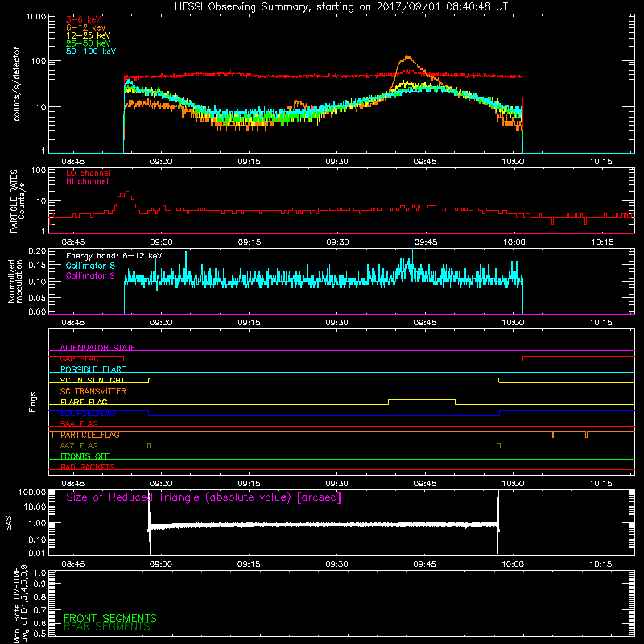Select the '0.7' livetime axis tick label
Image resolution: width=644 pixels, height=644 pixels.
point(39,610)
